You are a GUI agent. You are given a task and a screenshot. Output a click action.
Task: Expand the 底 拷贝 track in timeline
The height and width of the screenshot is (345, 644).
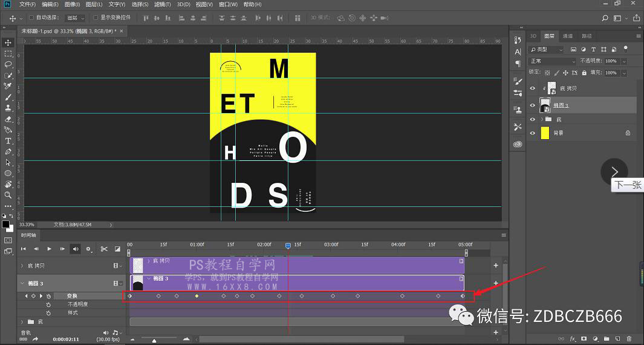pyautogui.click(x=22, y=266)
